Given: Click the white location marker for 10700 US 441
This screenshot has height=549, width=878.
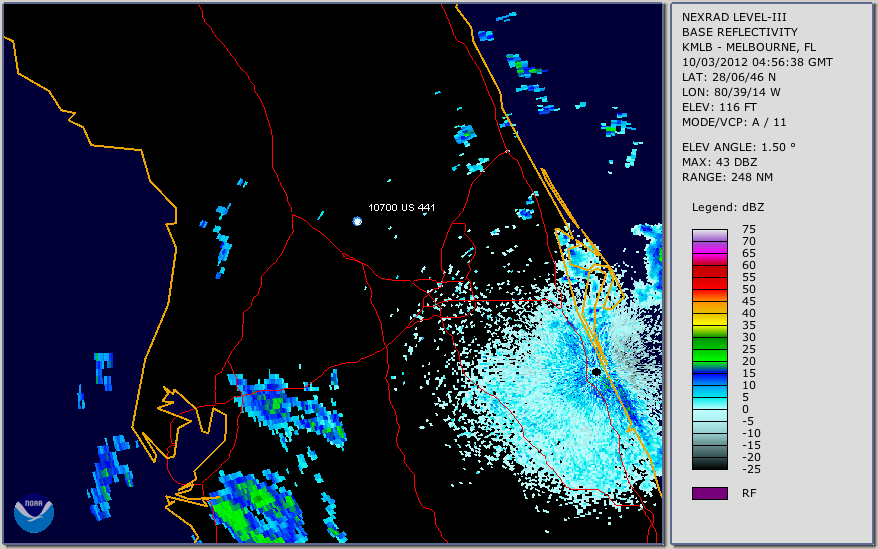Looking at the screenshot, I should pos(357,221).
